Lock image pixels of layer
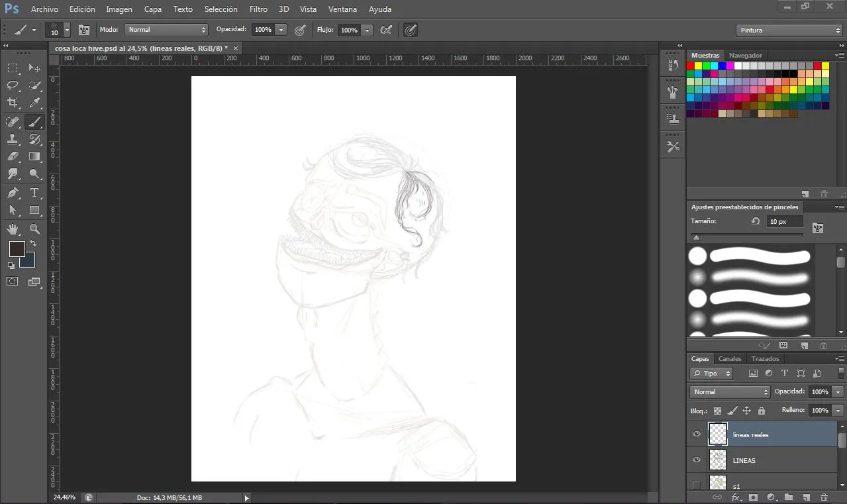This screenshot has height=504, width=847. (x=732, y=411)
